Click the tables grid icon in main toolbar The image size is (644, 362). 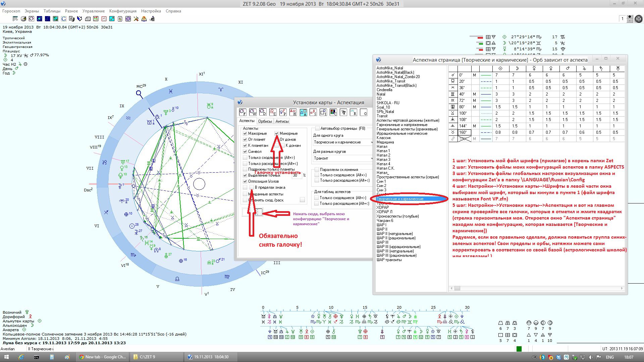point(15,19)
